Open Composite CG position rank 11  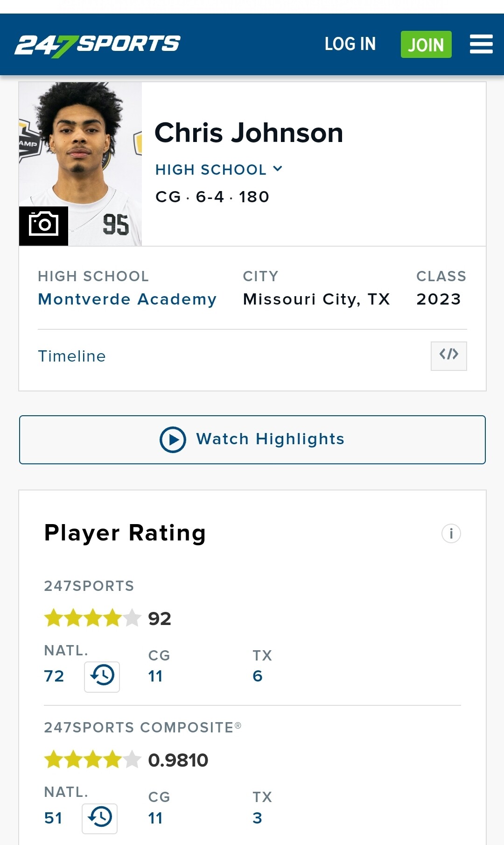pos(155,818)
